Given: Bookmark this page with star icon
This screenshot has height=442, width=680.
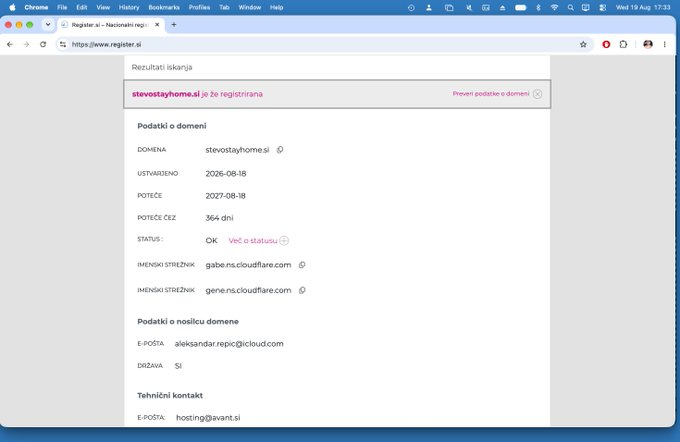Looking at the screenshot, I should [x=583, y=44].
